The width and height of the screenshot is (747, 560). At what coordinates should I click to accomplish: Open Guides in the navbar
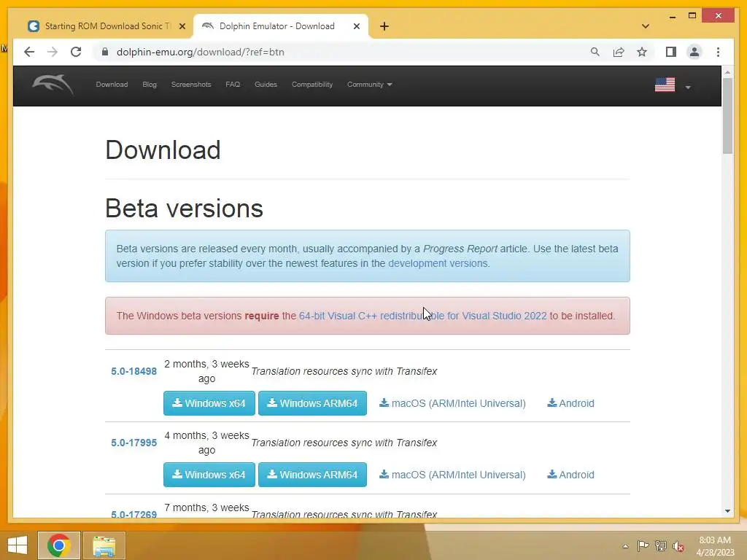(x=266, y=85)
